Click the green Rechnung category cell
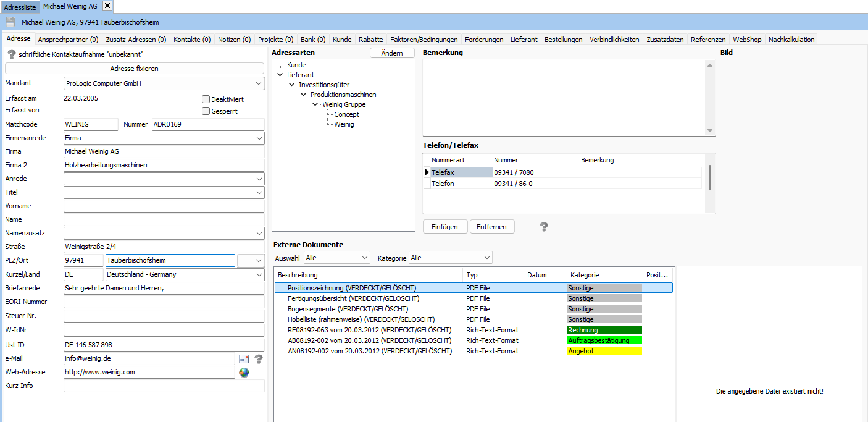This screenshot has width=868, height=422. [x=604, y=330]
